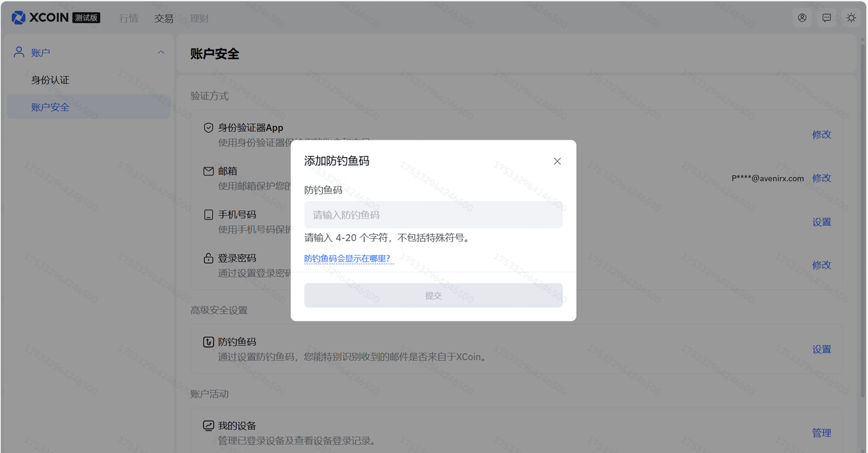Close the add anti-phishing code dialog
The height and width of the screenshot is (453, 868).
pyautogui.click(x=557, y=161)
